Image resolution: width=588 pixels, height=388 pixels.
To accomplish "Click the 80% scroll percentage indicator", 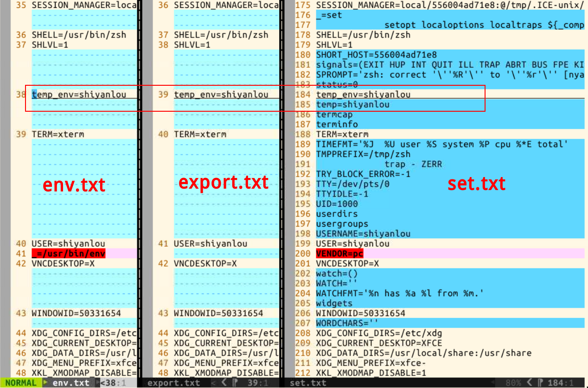I will coord(513,383).
